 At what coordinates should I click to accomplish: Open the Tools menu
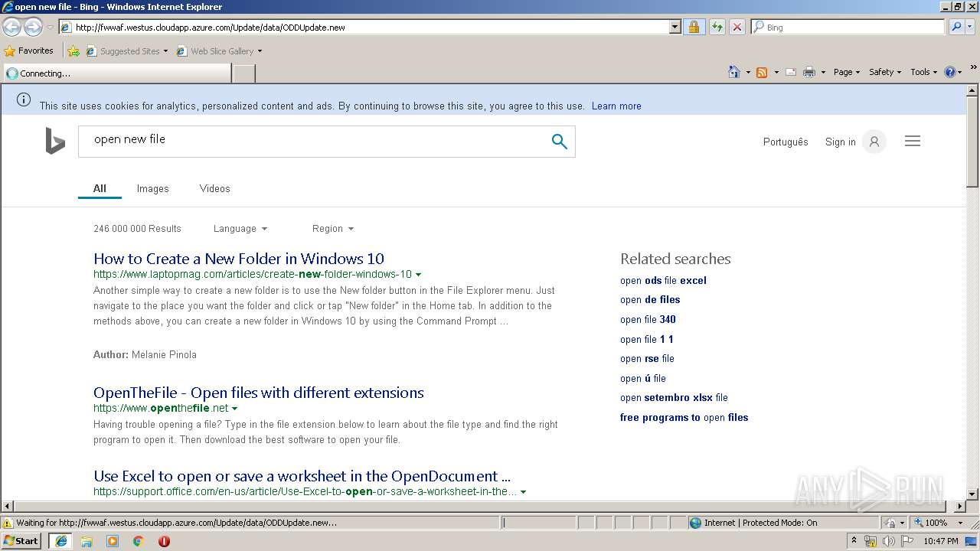(x=924, y=72)
